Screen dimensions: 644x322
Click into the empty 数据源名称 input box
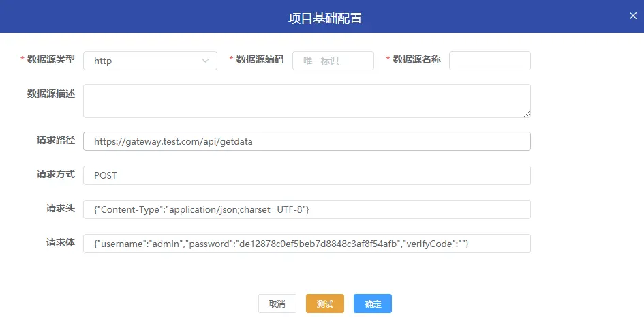click(489, 61)
